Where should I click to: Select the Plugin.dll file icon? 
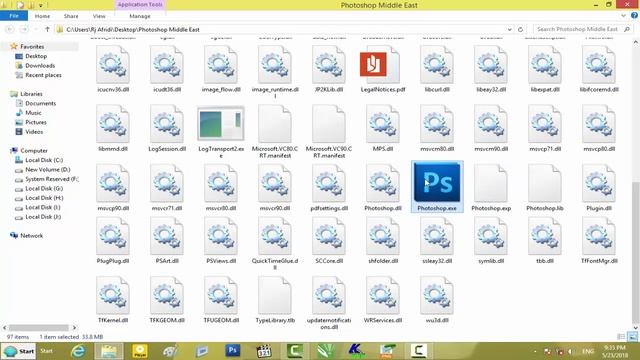tap(599, 183)
